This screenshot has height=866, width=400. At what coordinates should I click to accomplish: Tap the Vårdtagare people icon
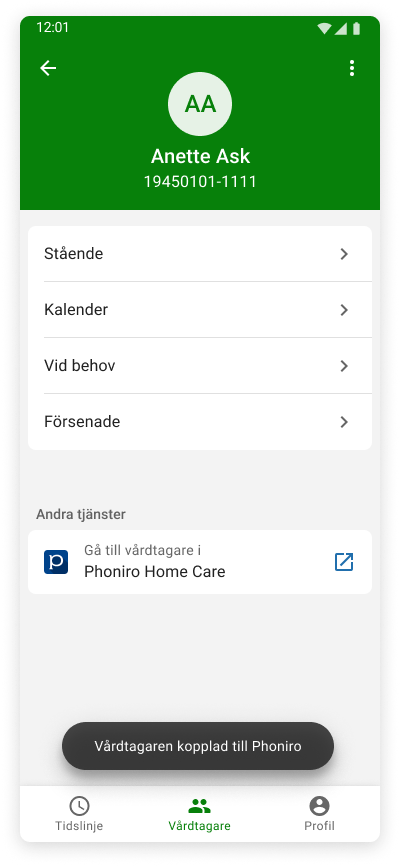[x=199, y=806]
